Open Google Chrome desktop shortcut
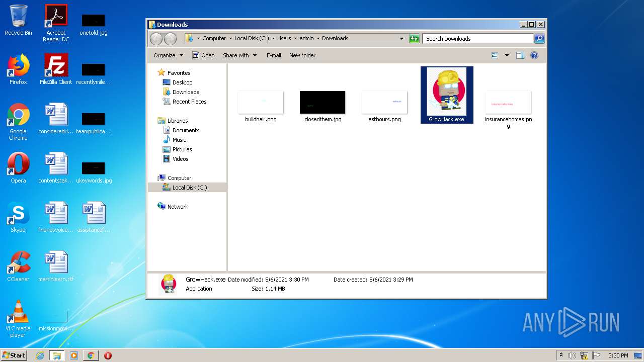 (18, 122)
